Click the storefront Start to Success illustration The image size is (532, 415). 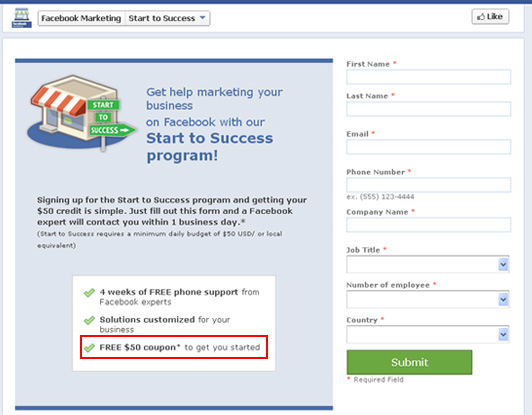pos(82,113)
